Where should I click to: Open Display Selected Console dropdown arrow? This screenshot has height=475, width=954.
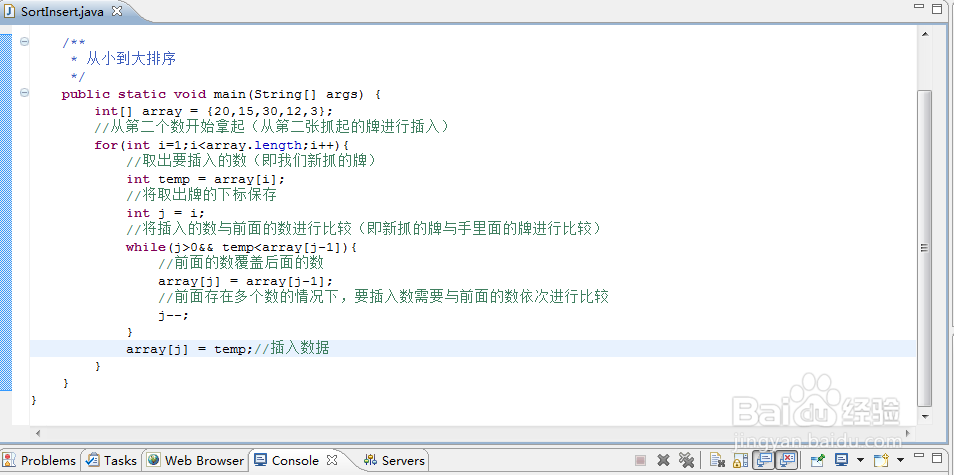pos(860,460)
